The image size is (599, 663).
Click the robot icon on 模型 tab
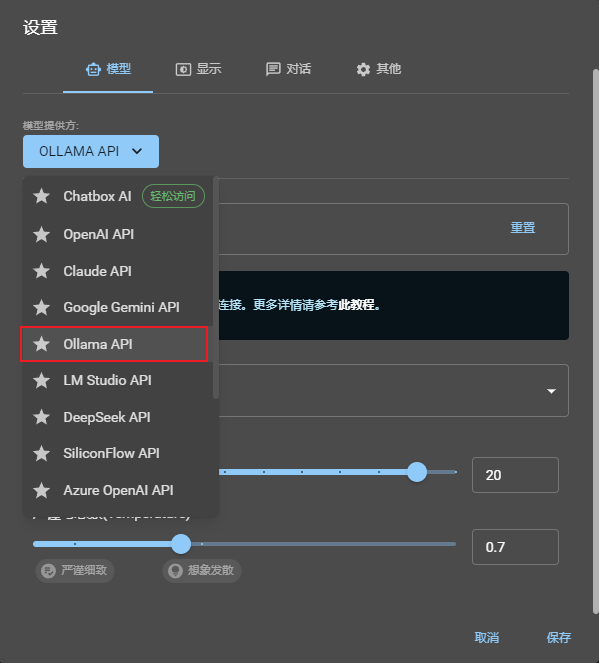point(93,69)
